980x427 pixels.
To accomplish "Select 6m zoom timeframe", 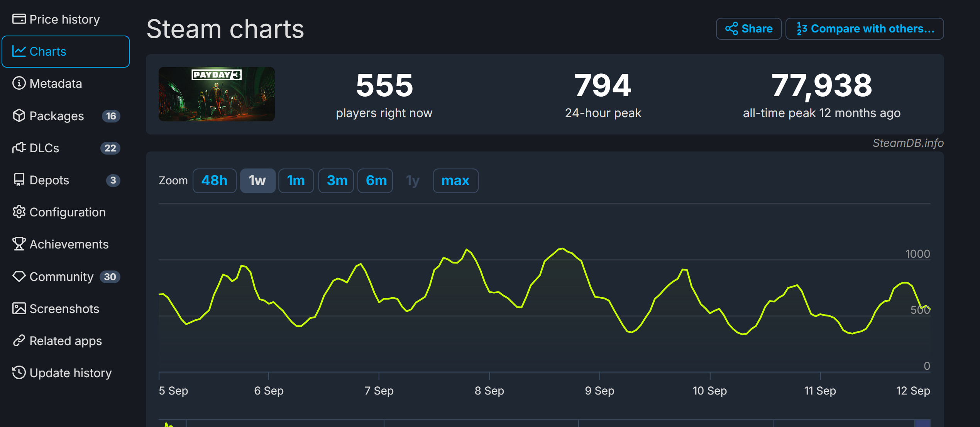I will 376,181.
